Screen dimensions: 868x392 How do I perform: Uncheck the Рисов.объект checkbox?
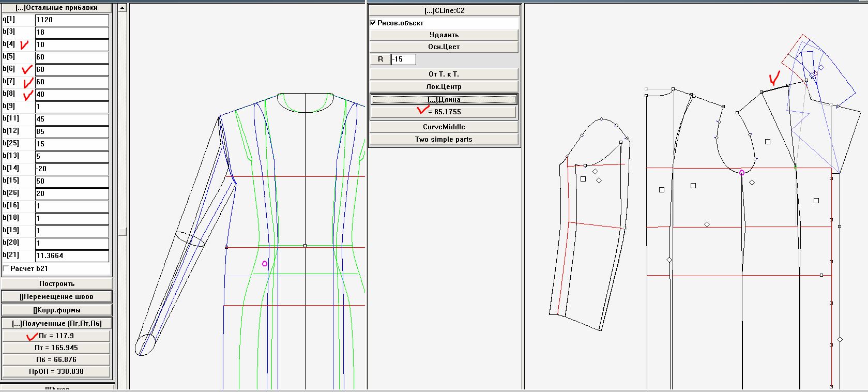pyautogui.click(x=373, y=23)
